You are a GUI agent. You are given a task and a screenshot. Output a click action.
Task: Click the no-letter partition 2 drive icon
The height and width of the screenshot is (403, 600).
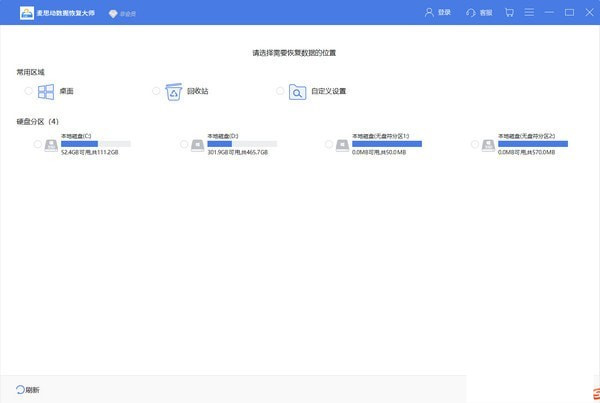point(489,145)
